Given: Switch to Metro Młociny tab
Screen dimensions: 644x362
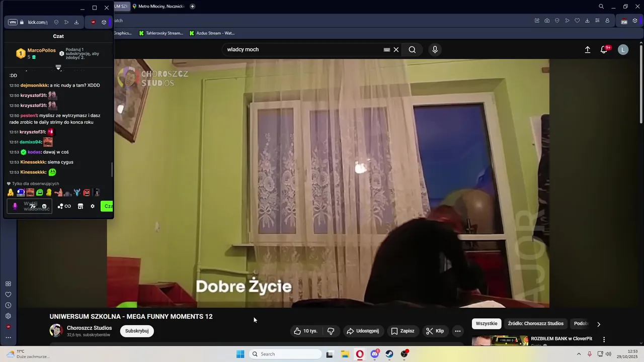Looking at the screenshot, I should click(158, 7).
